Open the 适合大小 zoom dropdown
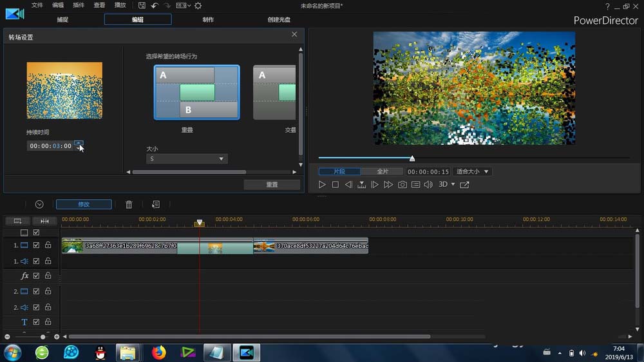The width and height of the screenshot is (644, 362). point(472,171)
